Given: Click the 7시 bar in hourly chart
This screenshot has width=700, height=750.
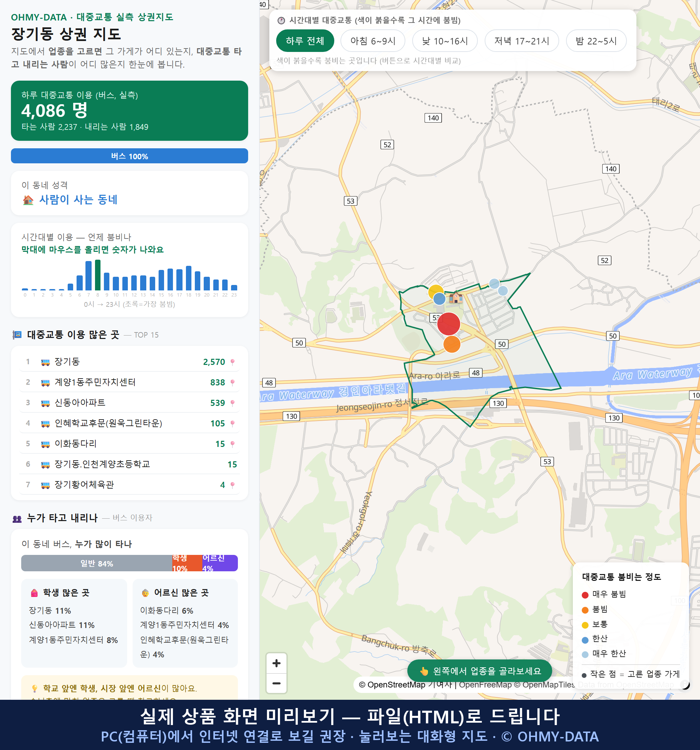Looking at the screenshot, I should click(89, 276).
